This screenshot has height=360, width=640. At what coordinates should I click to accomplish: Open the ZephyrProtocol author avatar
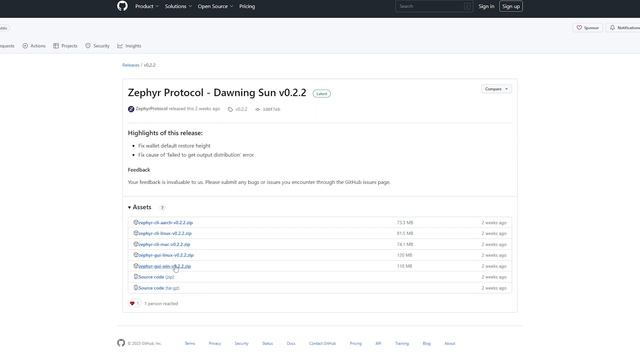[131, 109]
